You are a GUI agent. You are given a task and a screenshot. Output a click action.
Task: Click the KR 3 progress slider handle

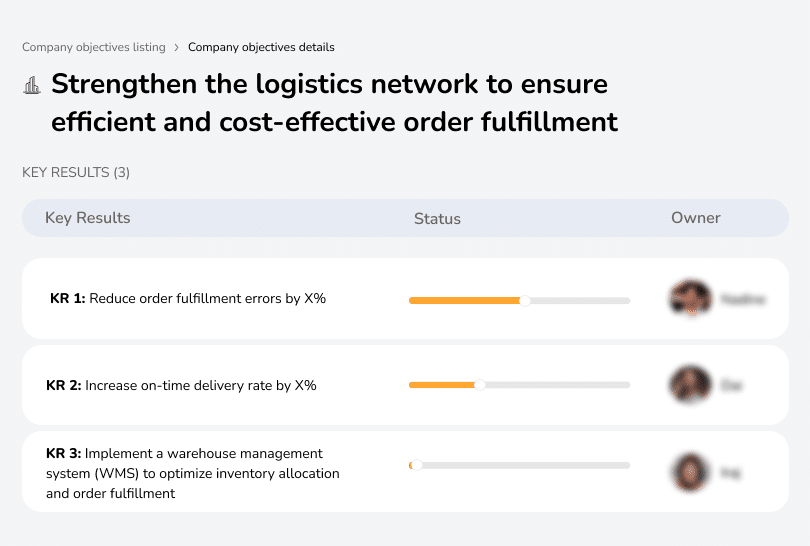(x=416, y=465)
